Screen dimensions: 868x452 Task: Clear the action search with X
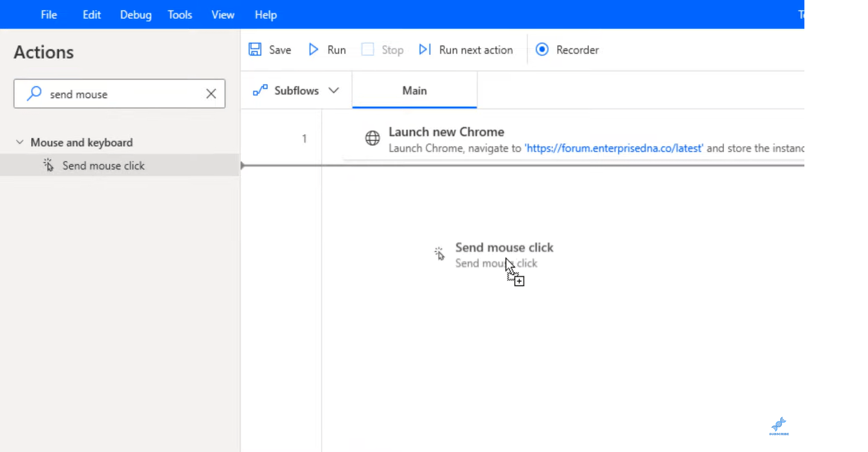(211, 94)
